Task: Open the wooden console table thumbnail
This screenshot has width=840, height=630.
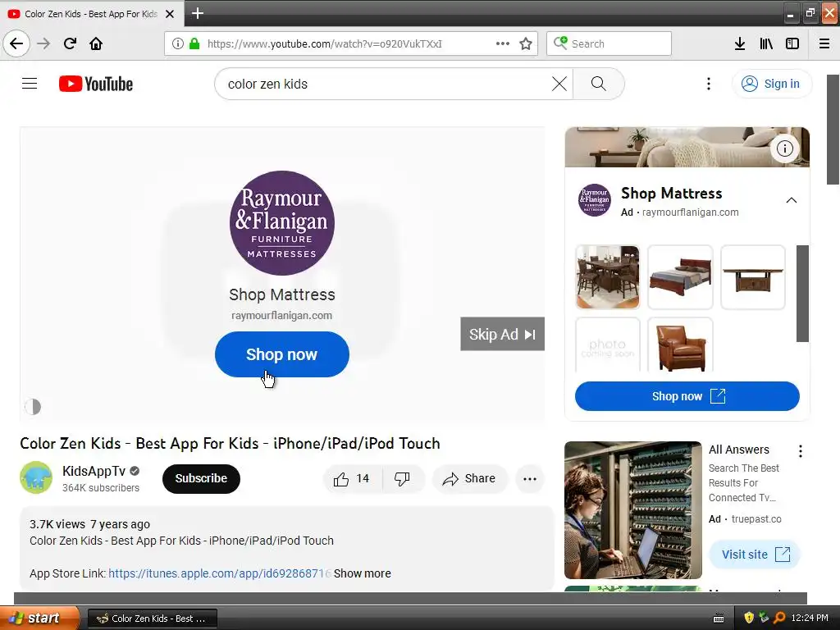Action: click(753, 277)
